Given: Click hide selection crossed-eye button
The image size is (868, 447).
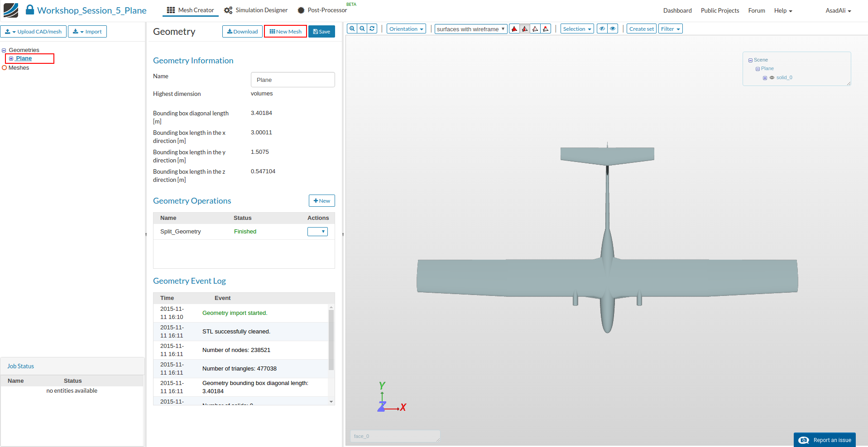Looking at the screenshot, I should pyautogui.click(x=602, y=29).
